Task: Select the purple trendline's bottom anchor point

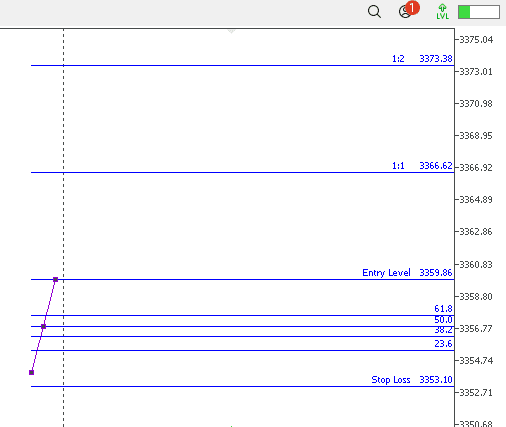Action: (x=32, y=372)
